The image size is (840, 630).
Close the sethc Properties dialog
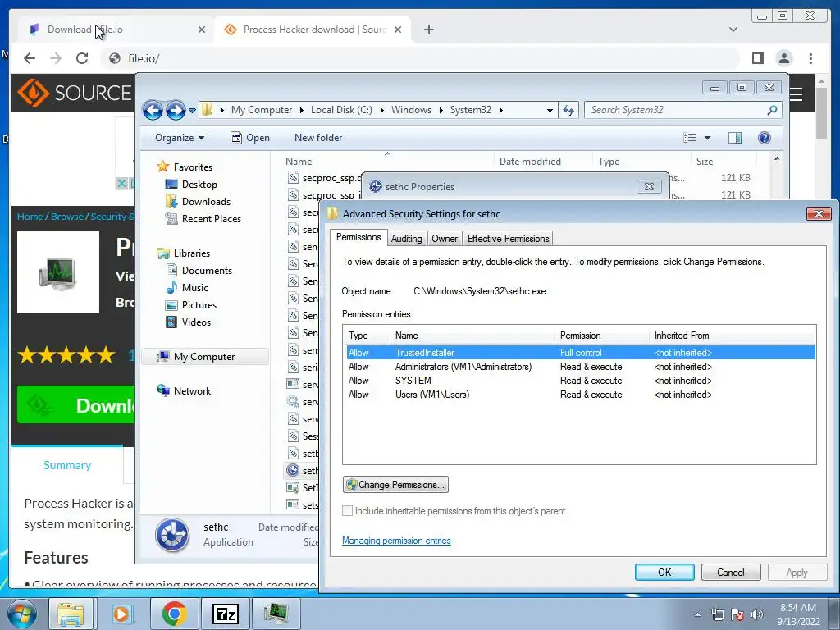point(649,186)
